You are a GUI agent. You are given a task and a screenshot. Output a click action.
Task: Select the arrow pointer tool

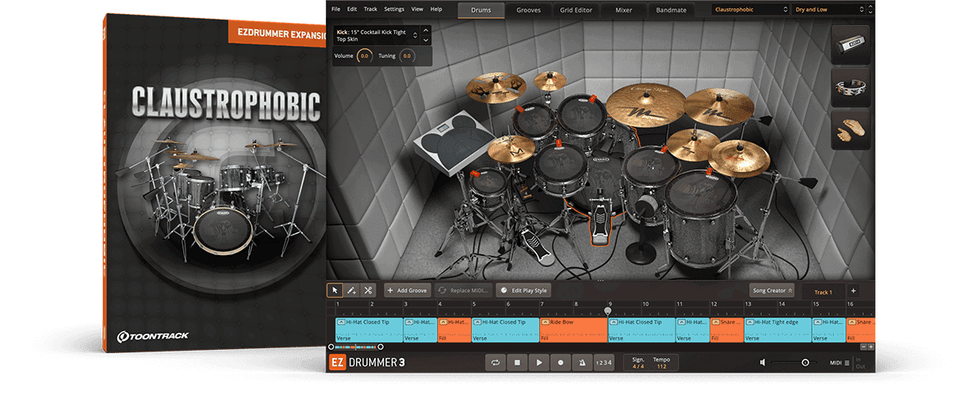coord(335,290)
